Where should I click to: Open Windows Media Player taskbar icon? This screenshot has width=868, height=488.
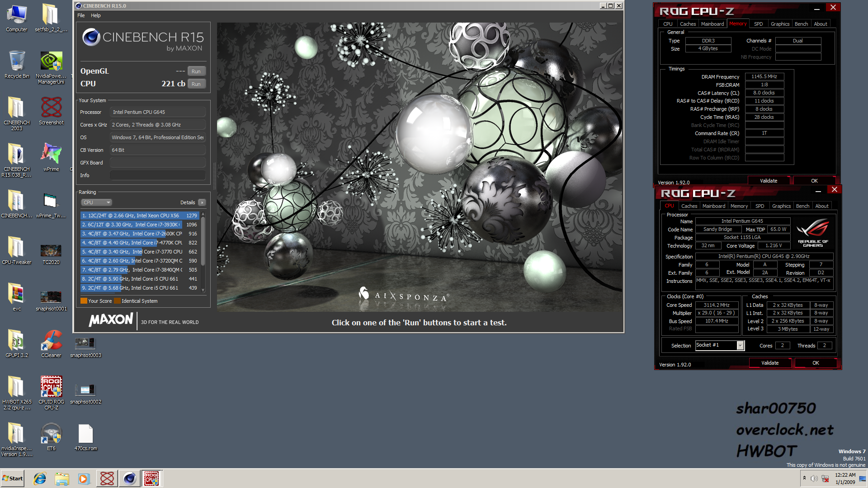point(84,479)
